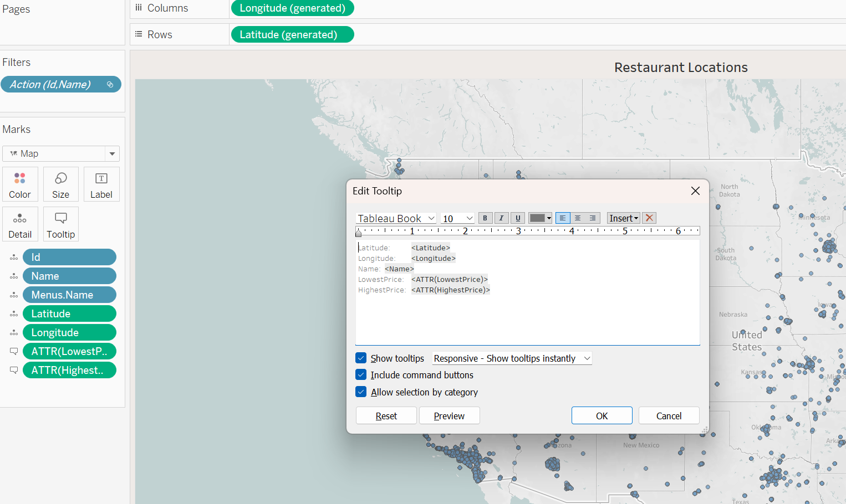Click the red X clear button

pyautogui.click(x=649, y=218)
